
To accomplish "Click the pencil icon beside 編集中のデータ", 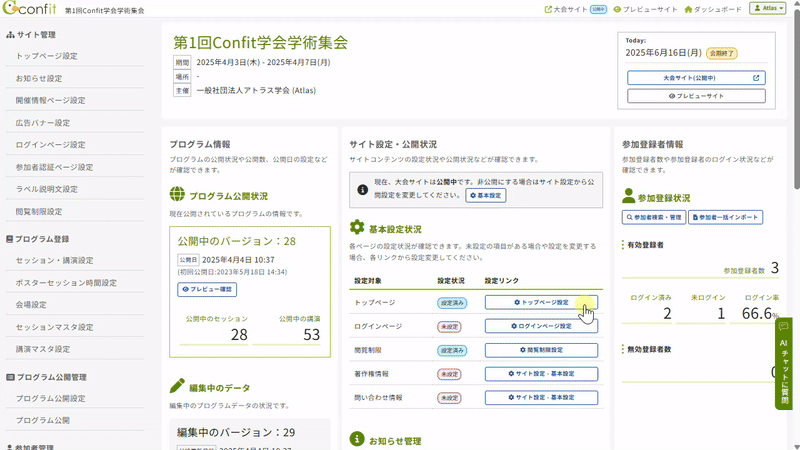I will coord(177,386).
